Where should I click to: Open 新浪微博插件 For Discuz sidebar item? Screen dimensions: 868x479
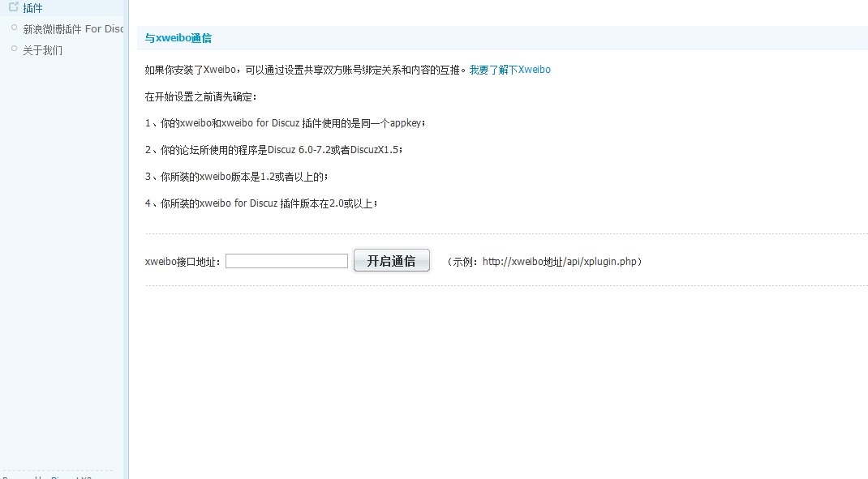73,28
